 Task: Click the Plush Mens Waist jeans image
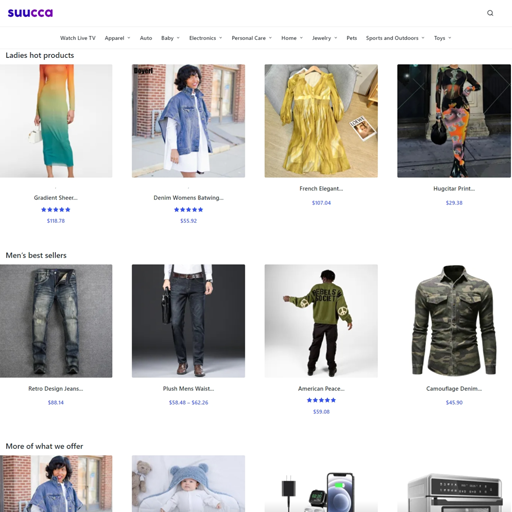point(188,321)
